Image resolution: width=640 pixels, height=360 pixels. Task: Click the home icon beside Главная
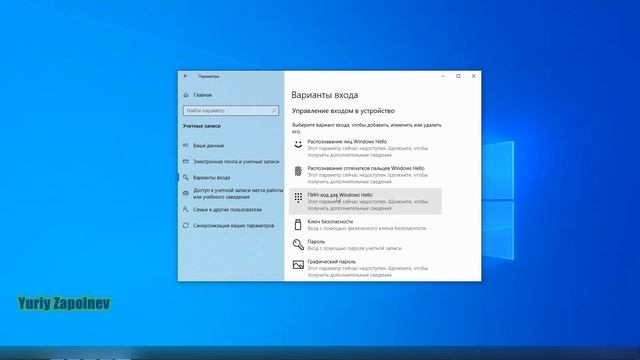pyautogui.click(x=186, y=95)
